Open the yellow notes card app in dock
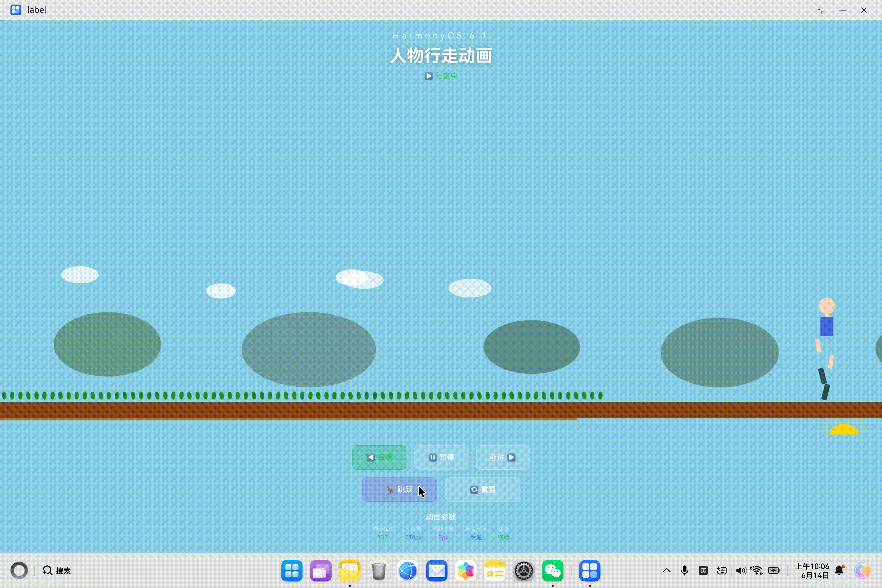The image size is (882, 588). [495, 571]
